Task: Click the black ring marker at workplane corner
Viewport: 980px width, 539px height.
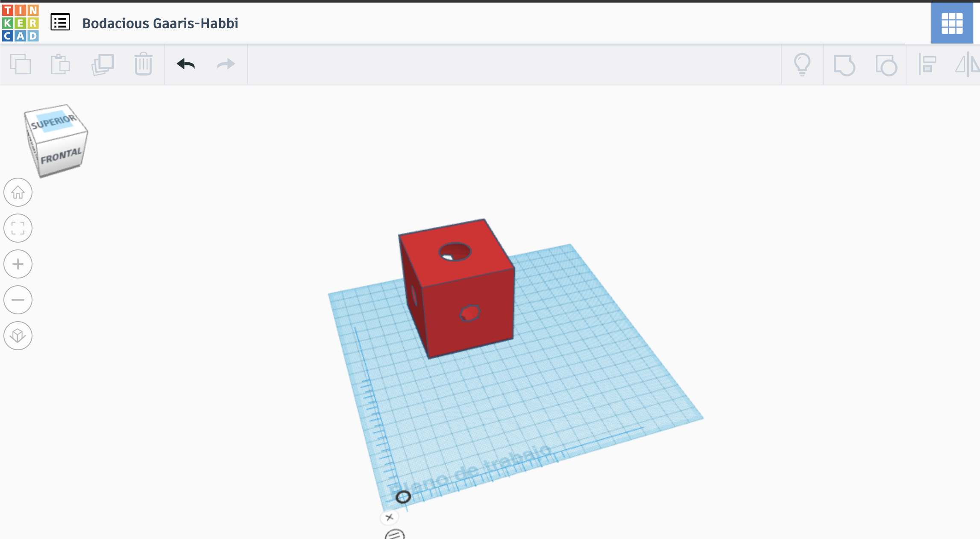Action: coord(403,497)
